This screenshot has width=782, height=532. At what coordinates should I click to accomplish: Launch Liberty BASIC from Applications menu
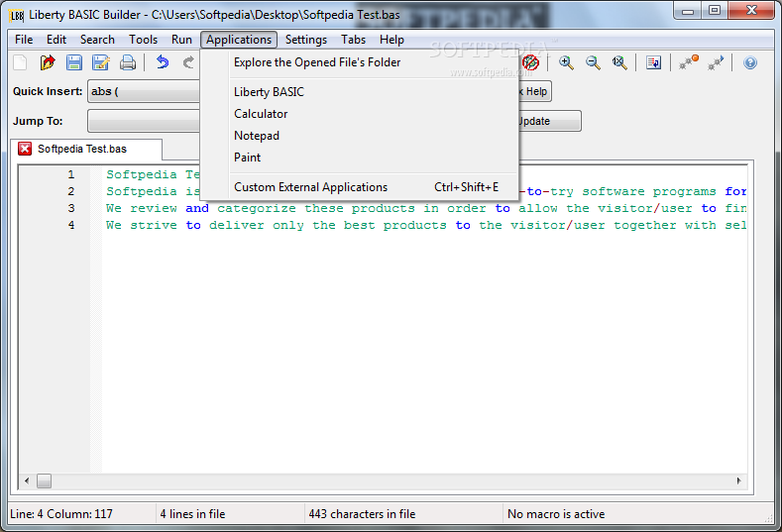pos(359,92)
